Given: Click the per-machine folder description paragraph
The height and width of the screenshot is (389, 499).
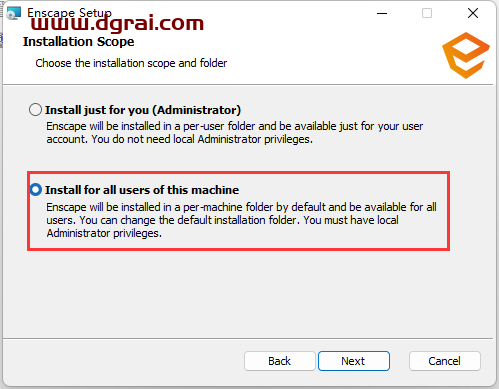Looking at the screenshot, I should 241,220.
